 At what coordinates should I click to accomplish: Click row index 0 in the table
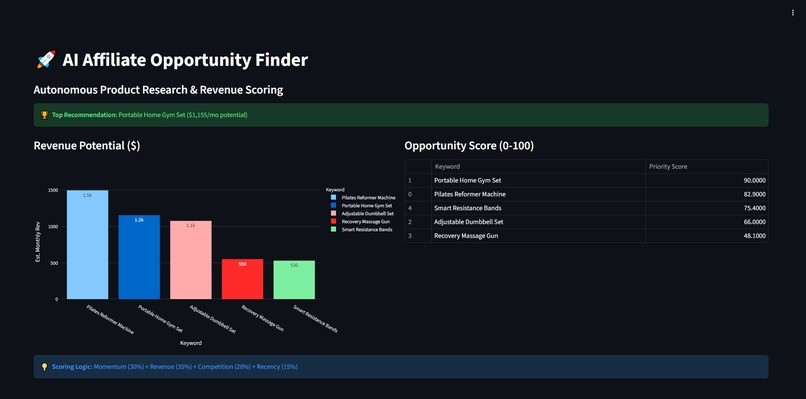[x=418, y=194]
